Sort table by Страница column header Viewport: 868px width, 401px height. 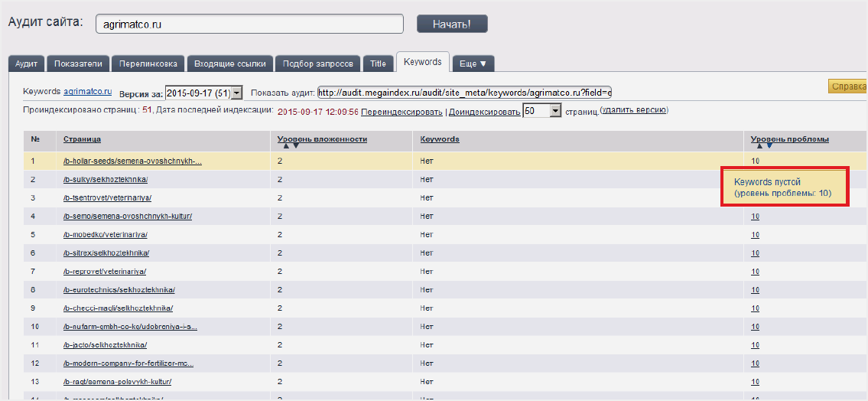(82, 139)
